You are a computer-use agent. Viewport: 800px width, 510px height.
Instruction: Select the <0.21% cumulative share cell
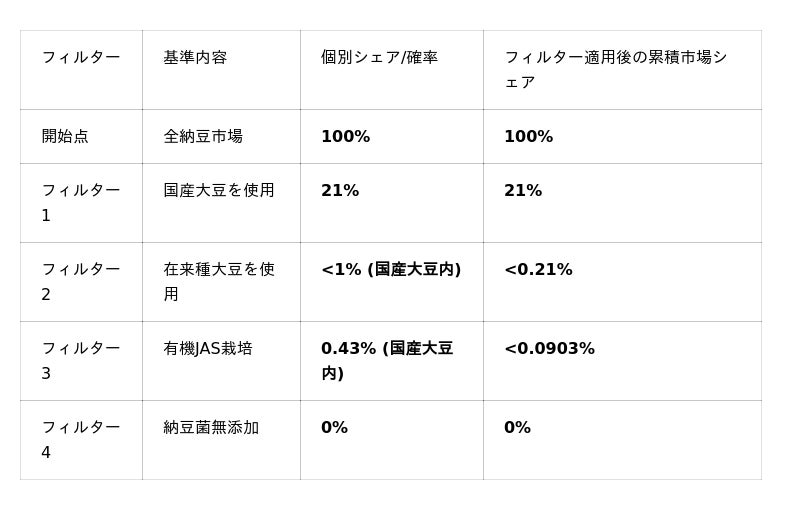(538, 270)
